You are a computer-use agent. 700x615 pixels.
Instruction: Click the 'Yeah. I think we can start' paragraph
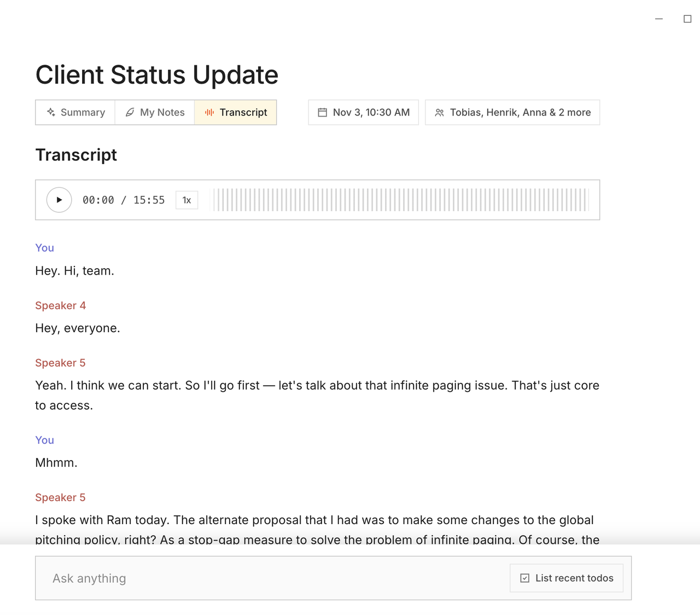coord(317,395)
